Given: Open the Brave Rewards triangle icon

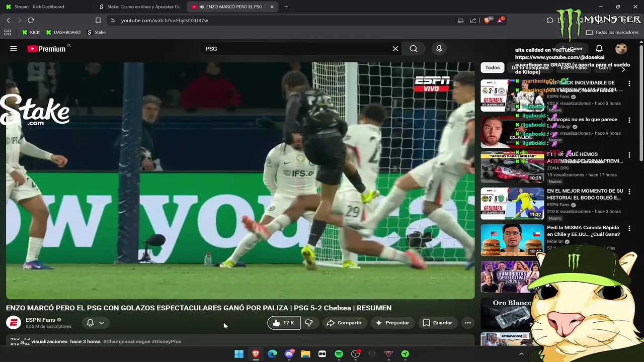Looking at the screenshot, I should pos(501,20).
